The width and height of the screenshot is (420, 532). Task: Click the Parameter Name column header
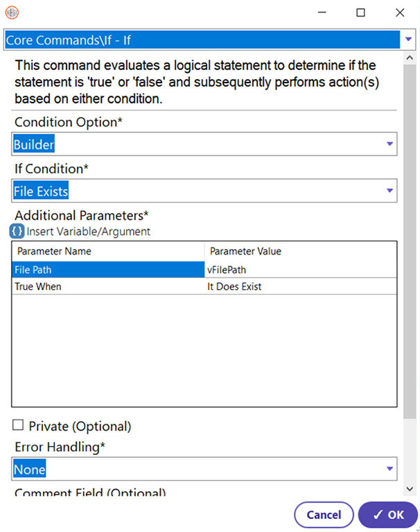click(108, 251)
